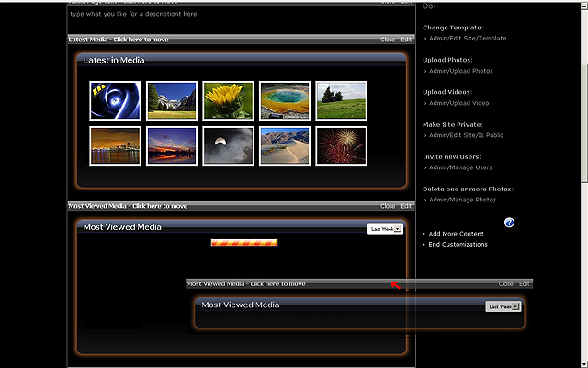The width and height of the screenshot is (588, 368).
Task: Click End Customizations link
Action: (458, 245)
